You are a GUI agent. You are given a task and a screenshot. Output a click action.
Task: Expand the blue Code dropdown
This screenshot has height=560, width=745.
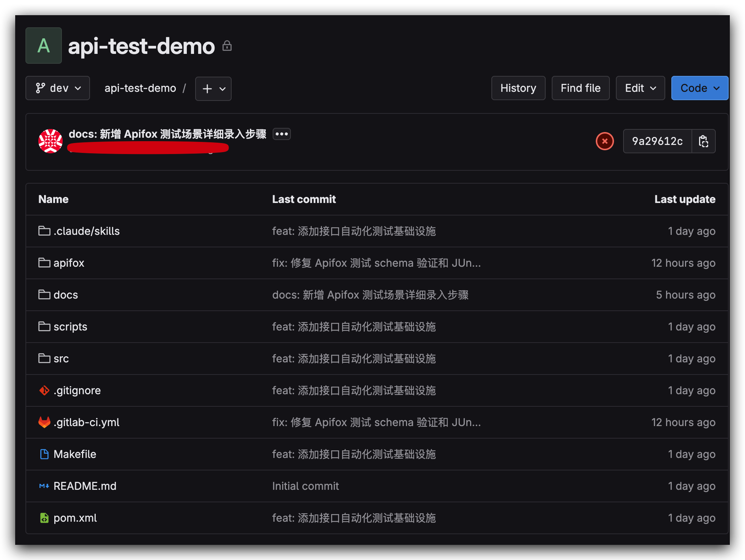coord(699,88)
